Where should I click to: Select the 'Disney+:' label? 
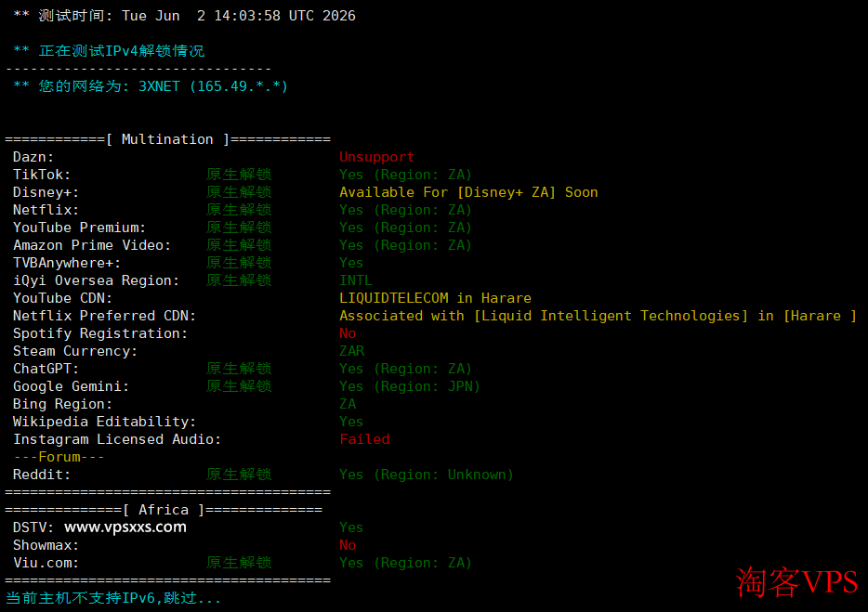(x=46, y=192)
